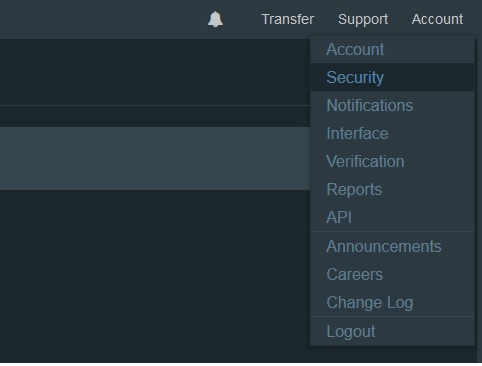Open the Transfer menu

click(288, 19)
